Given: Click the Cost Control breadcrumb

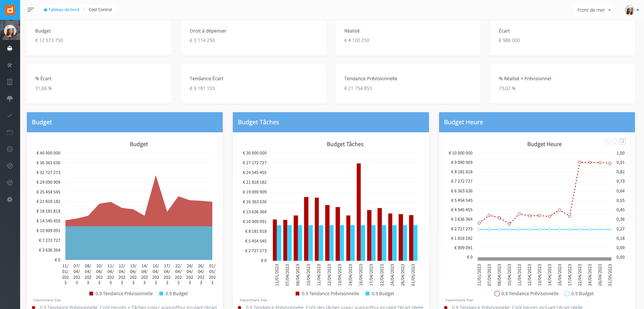Looking at the screenshot, I should (x=100, y=10).
